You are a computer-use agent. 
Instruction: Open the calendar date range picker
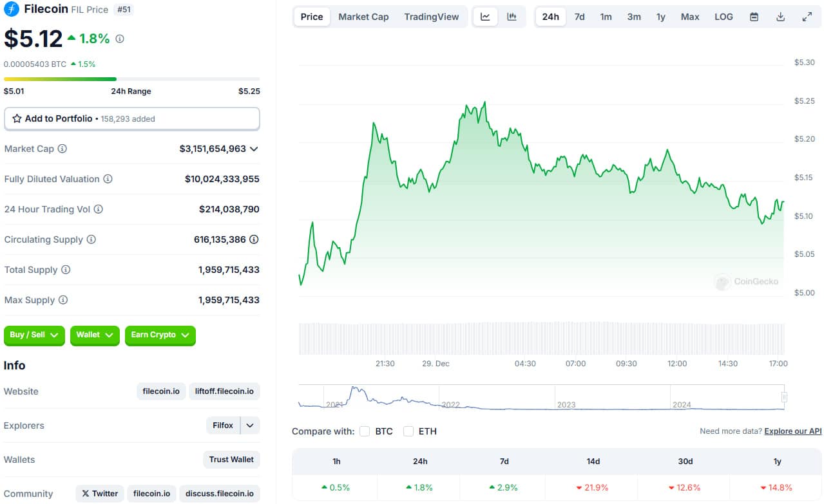click(x=754, y=17)
